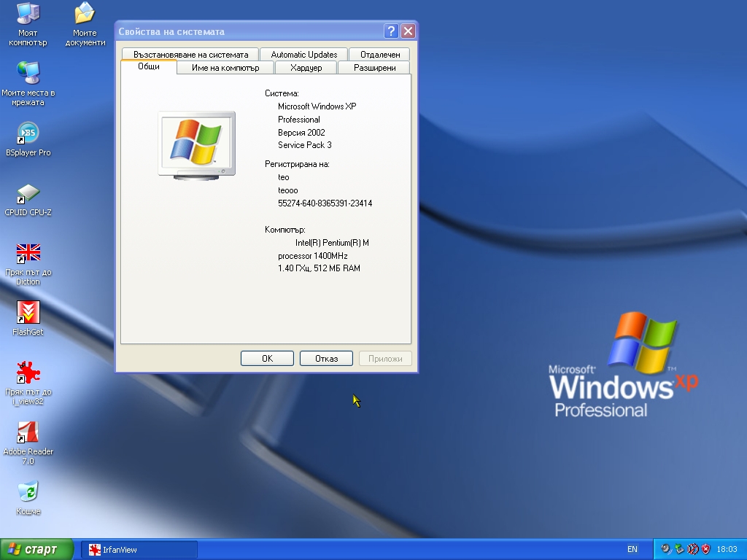Open the EN language indicator
The height and width of the screenshot is (560, 747).
pos(632,550)
